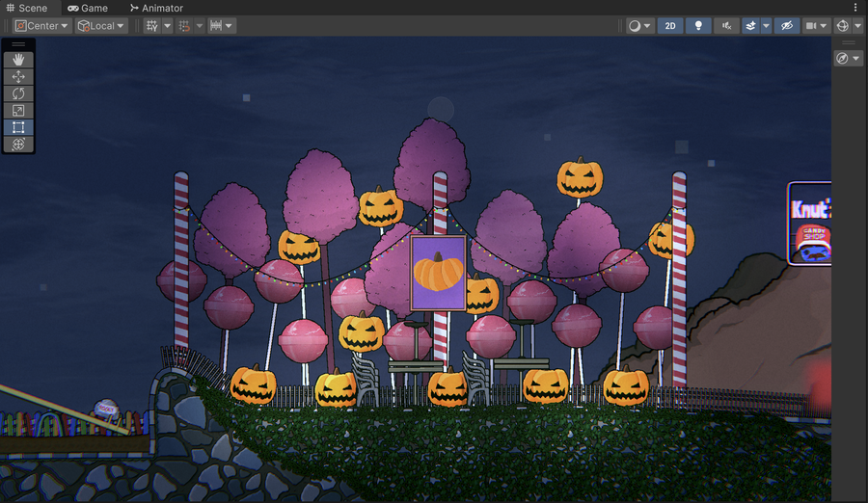Screen dimensions: 868x503
Task: Open the Local handle rotation dropdown
Action: tap(101, 25)
